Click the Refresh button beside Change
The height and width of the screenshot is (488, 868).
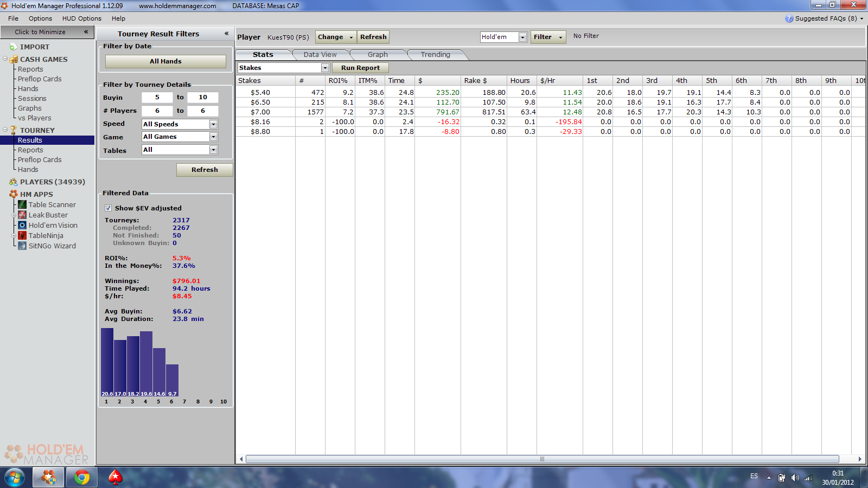point(373,37)
